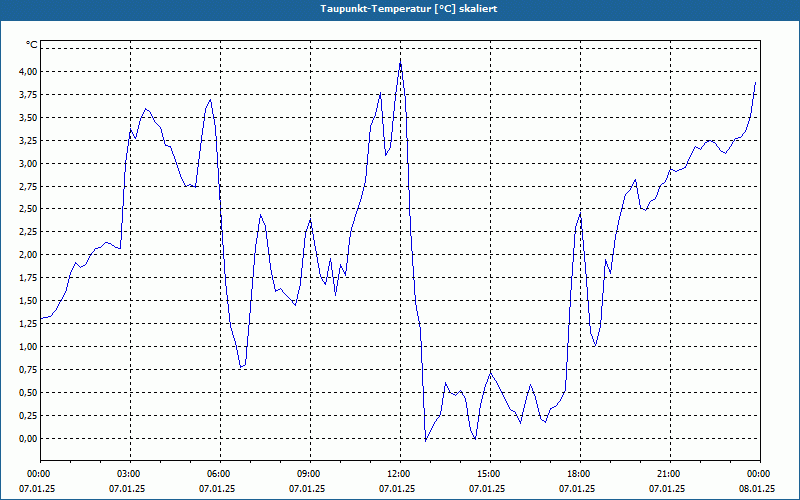The image size is (800, 500).
Task: Click the 00:00 time label dated 07.01.25
Action: click(38, 474)
